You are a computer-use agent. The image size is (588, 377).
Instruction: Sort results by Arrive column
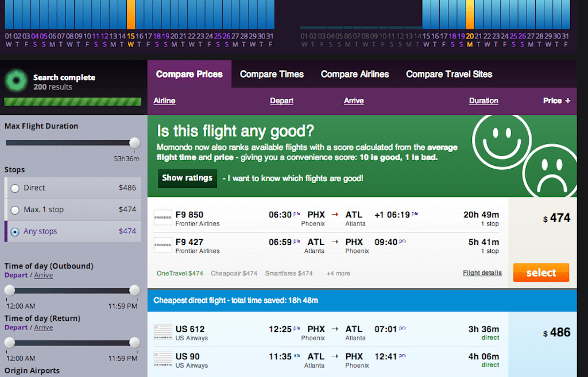click(x=354, y=101)
